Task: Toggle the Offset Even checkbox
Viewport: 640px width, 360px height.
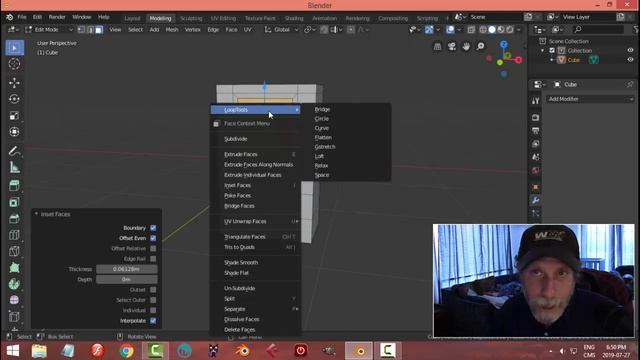Action: point(153,238)
